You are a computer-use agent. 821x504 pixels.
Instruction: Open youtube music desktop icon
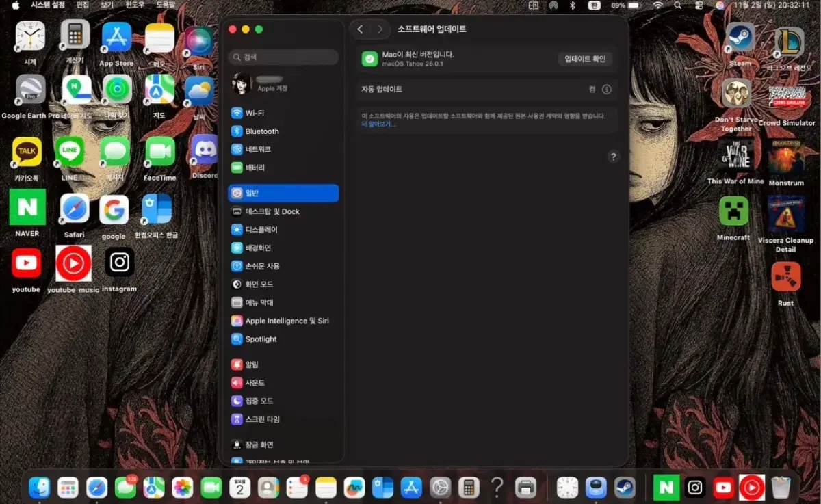(73, 263)
